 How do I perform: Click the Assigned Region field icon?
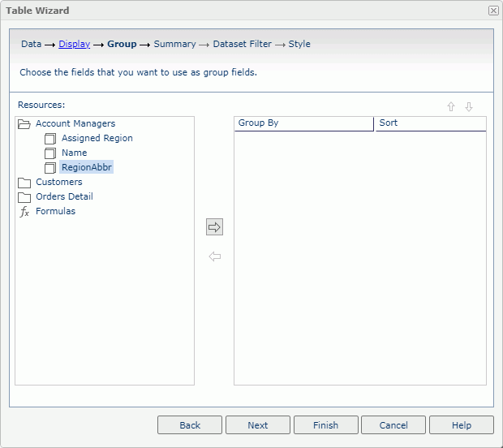point(50,139)
